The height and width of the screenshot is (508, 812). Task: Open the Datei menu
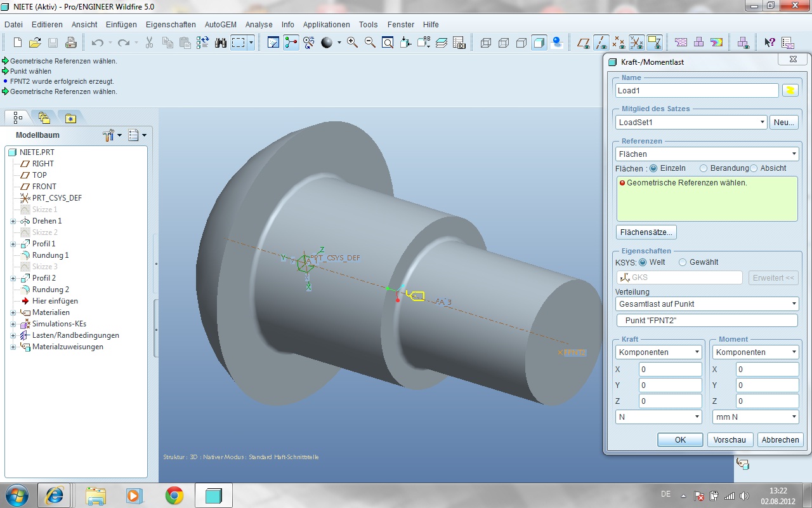13,25
